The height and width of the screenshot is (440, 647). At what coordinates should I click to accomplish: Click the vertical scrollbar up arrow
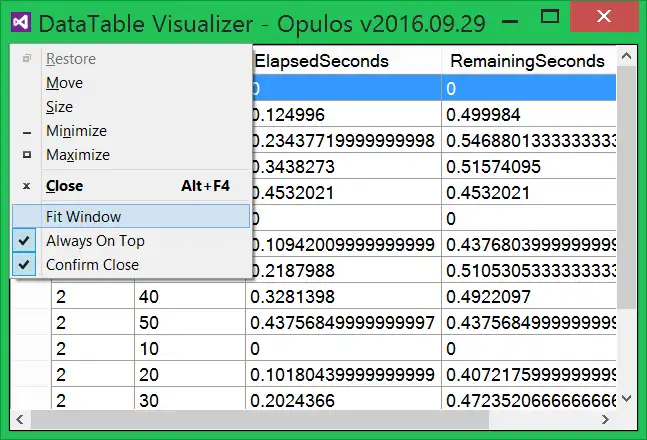(x=626, y=56)
